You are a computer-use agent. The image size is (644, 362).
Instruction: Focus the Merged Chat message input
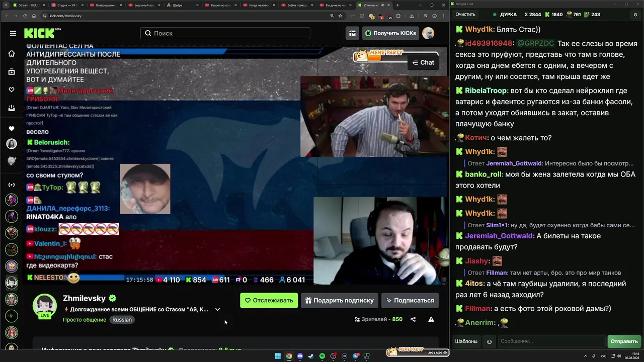click(x=551, y=341)
